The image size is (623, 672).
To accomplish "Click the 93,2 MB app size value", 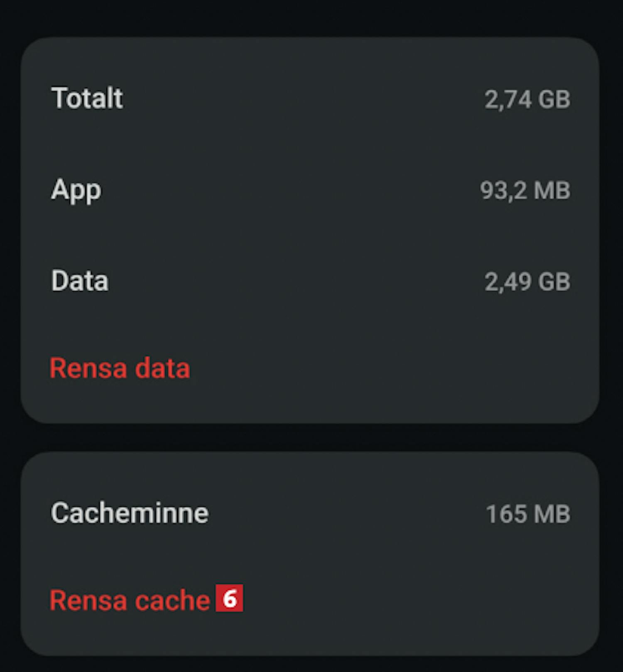I will click(525, 190).
